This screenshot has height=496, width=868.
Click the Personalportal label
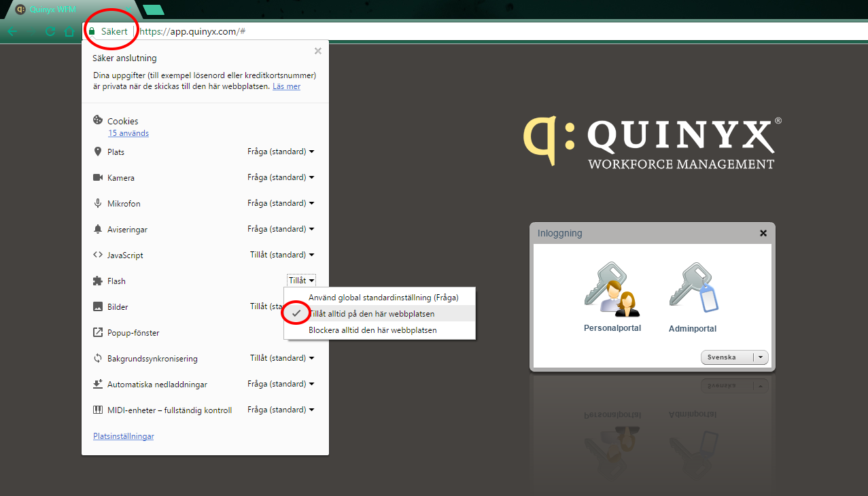click(612, 327)
